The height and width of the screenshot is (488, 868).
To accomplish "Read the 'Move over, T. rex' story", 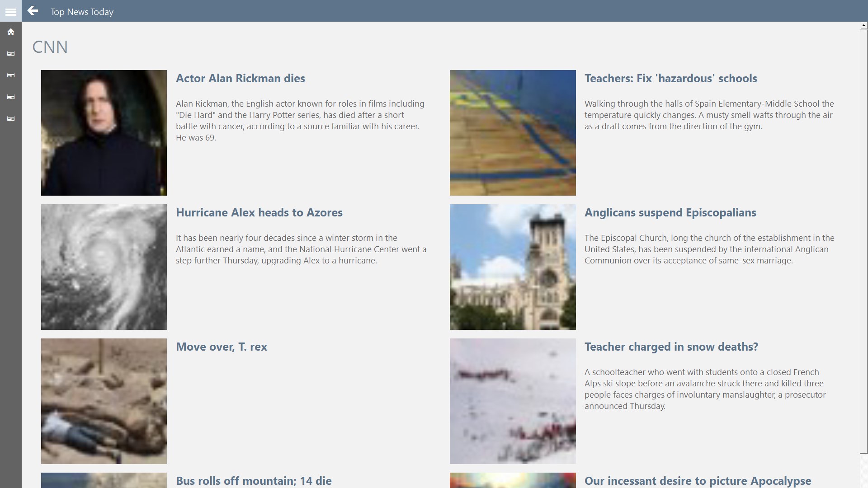I will (x=221, y=347).
